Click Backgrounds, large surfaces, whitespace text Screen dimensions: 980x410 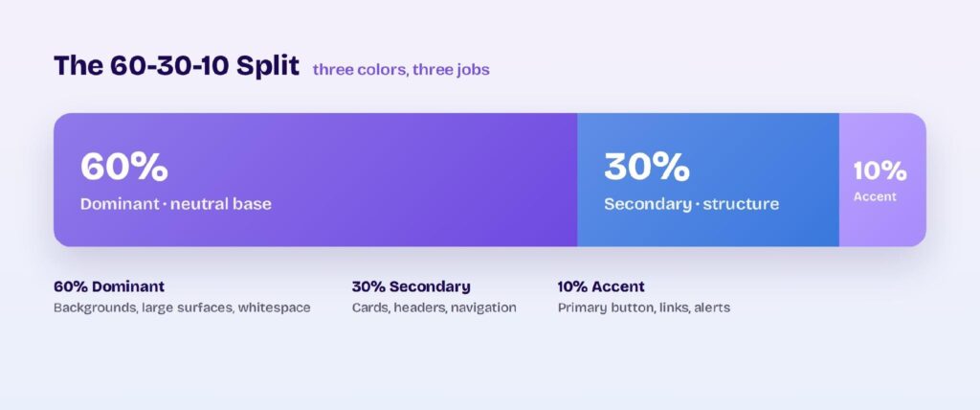pyautogui.click(x=182, y=307)
